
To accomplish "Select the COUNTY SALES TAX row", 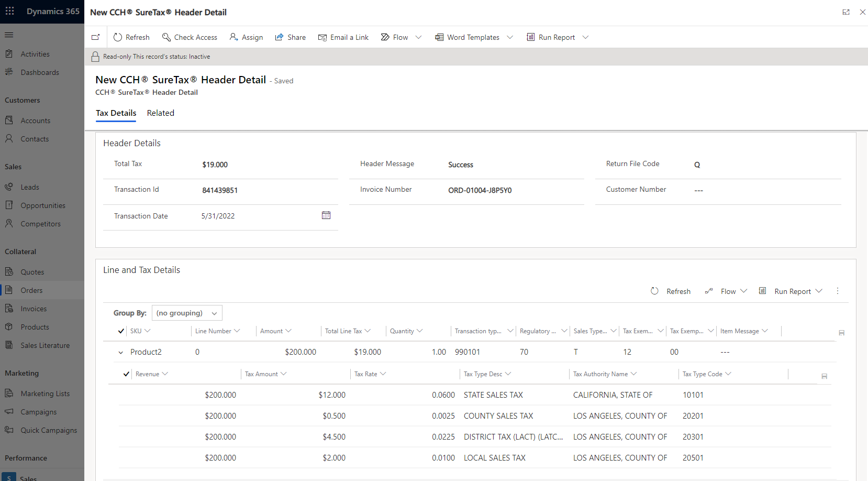I will pyautogui.click(x=475, y=416).
